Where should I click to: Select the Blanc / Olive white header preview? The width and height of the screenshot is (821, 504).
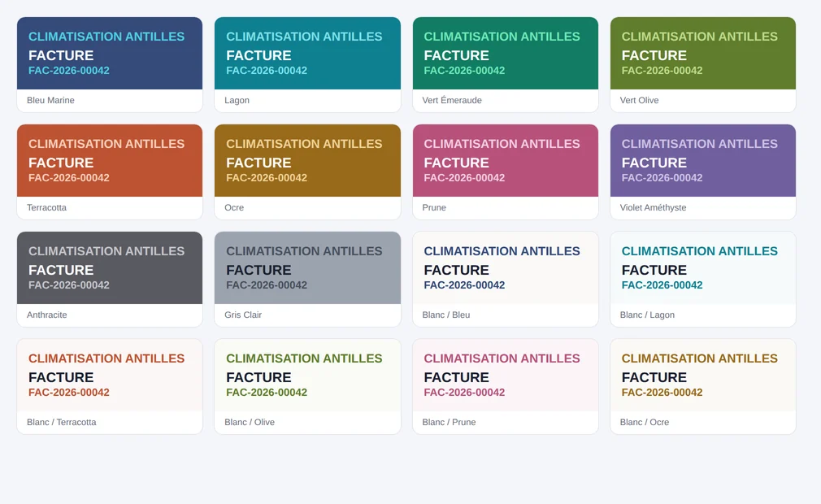click(307, 376)
